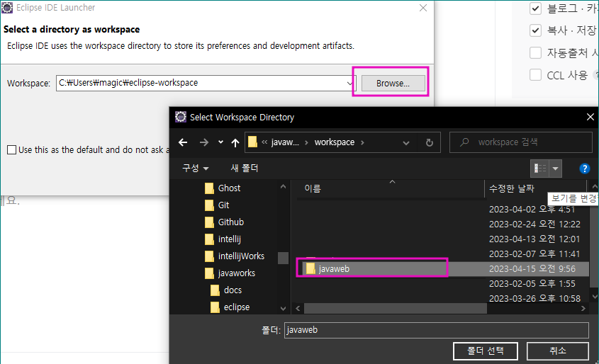Click the file list horizontal scrollbar thumb
This screenshot has height=364, width=599.
pos(396,308)
